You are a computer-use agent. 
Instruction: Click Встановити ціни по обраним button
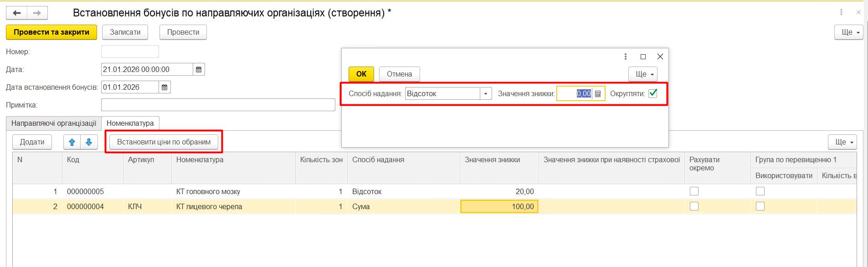point(164,142)
